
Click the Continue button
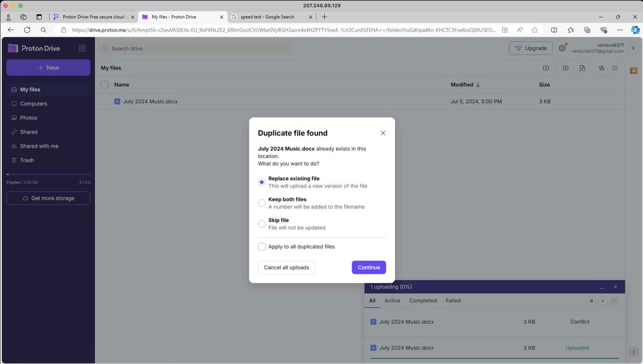(x=369, y=267)
